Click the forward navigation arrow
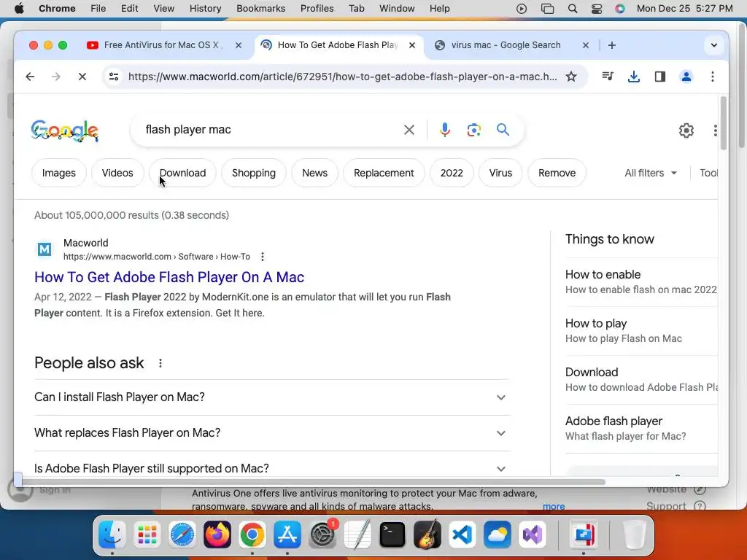 click(56, 77)
